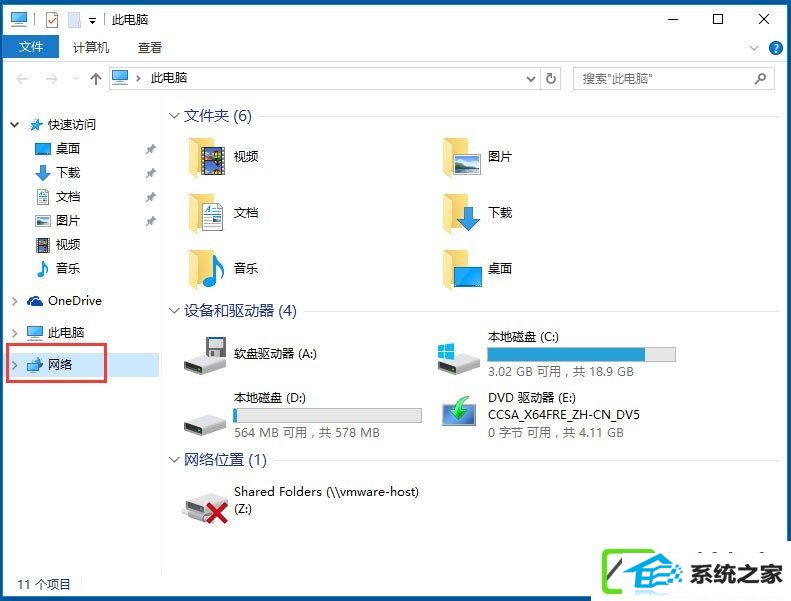Open the 视频 videos folder icon
Viewport: 791px width, 601px height.
pyautogui.click(x=207, y=158)
